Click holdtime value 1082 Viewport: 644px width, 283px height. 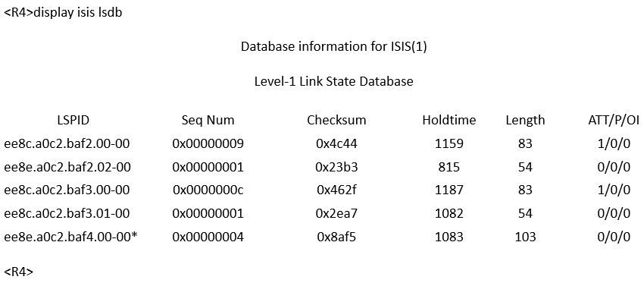point(449,213)
